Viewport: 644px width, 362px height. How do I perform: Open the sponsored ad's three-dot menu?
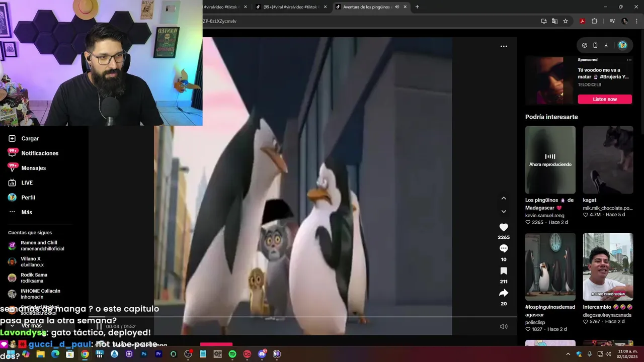click(x=629, y=60)
